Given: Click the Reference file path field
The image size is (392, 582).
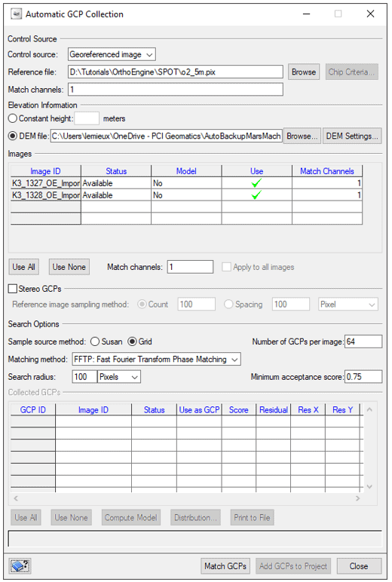Looking at the screenshot, I should pos(176,72).
